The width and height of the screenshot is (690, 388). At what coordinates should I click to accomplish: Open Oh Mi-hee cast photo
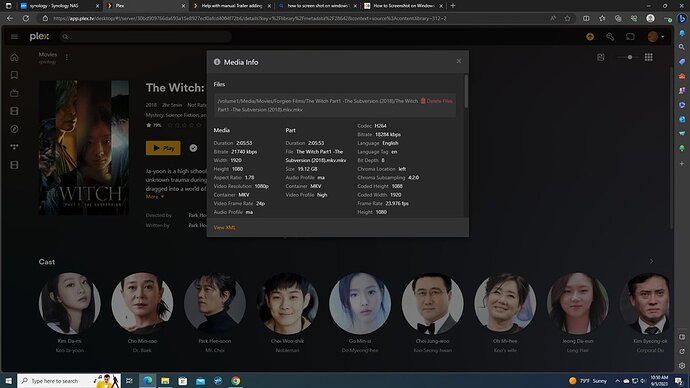click(505, 303)
